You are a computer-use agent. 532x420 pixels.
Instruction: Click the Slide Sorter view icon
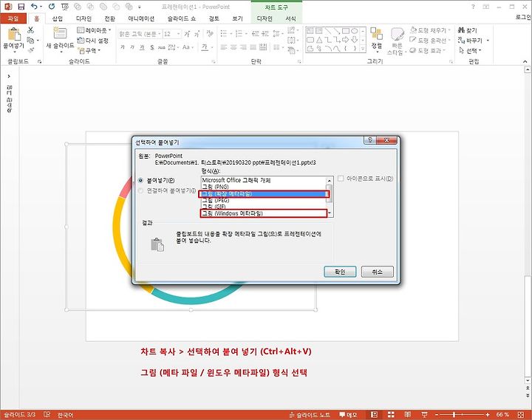pos(391,415)
